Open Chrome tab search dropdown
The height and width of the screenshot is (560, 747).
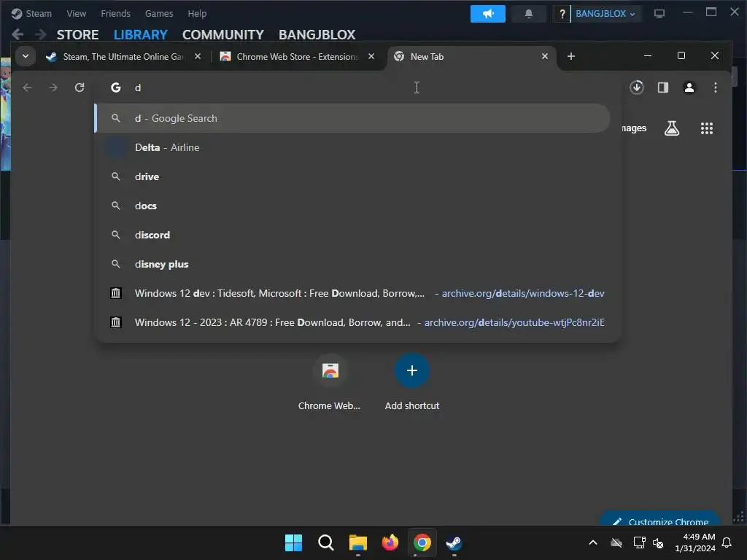click(x=26, y=56)
